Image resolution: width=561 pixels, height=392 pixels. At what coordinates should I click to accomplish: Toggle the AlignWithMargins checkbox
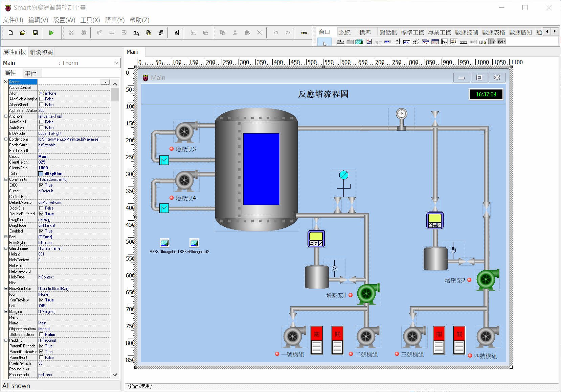point(41,99)
